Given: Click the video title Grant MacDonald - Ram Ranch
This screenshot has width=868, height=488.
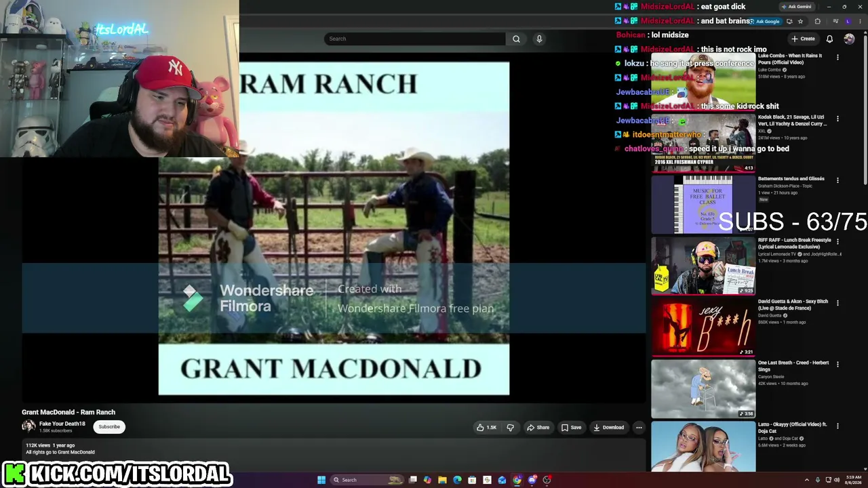Looking at the screenshot, I should pyautogui.click(x=68, y=412).
